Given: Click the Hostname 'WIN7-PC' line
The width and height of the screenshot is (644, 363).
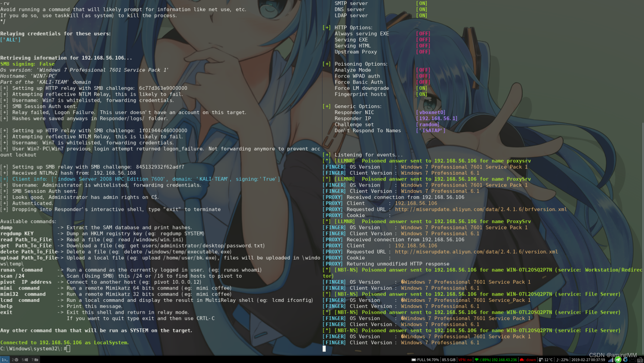Looking at the screenshot, I should tap(28, 76).
